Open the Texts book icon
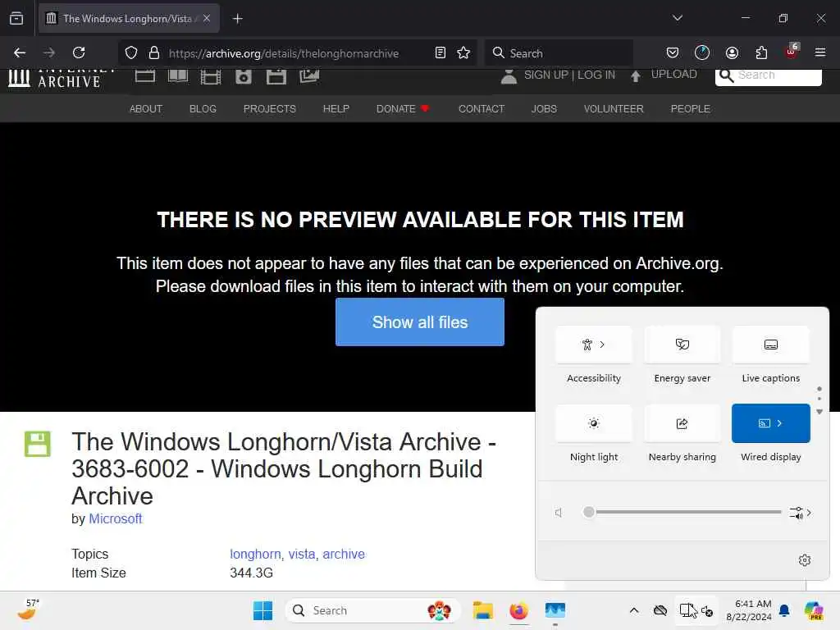 coord(178,76)
